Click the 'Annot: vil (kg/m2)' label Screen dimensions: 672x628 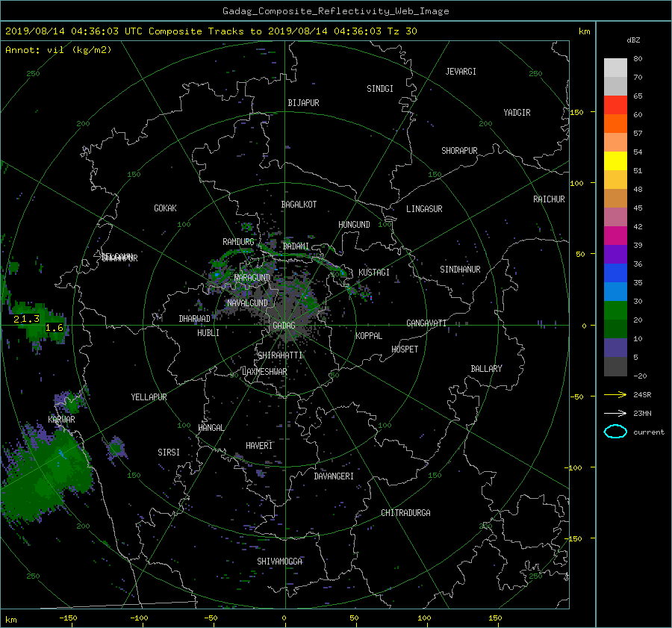point(58,50)
